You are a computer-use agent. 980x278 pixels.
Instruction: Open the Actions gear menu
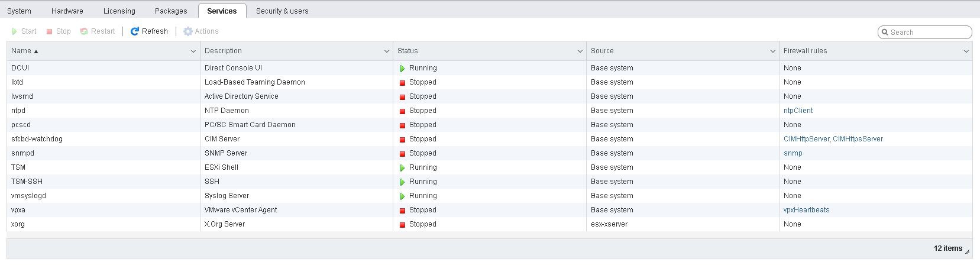(201, 31)
